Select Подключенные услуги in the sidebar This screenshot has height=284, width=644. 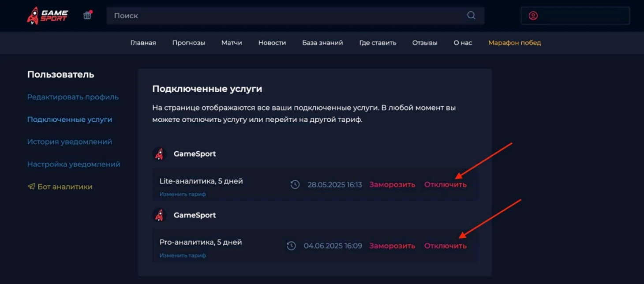tap(70, 120)
